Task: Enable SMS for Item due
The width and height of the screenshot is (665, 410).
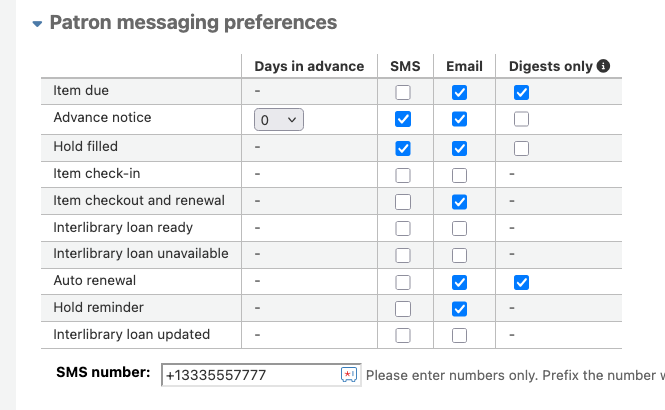Action: [x=402, y=92]
